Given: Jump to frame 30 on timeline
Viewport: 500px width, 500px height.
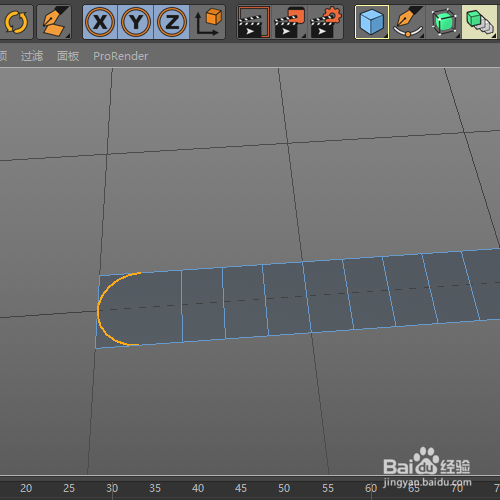Looking at the screenshot, I should [x=112, y=488].
